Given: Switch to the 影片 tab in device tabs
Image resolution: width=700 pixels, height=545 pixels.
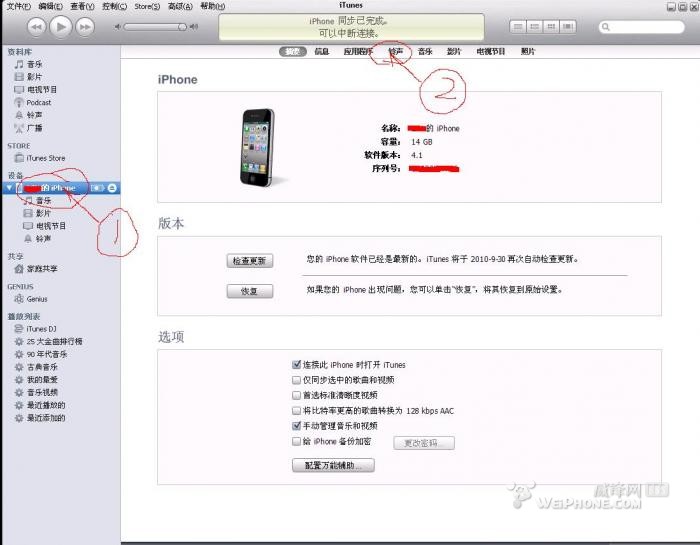Looking at the screenshot, I should click(x=454, y=52).
